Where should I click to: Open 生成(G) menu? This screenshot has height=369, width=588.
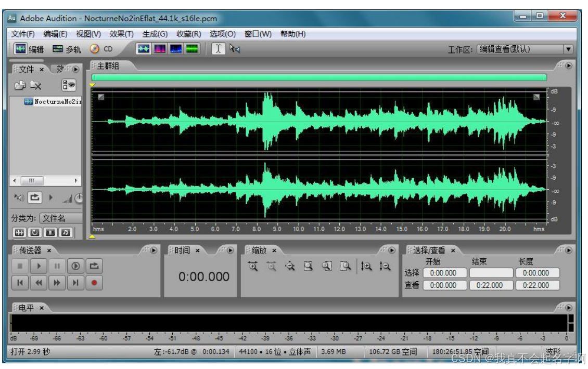[x=155, y=34]
